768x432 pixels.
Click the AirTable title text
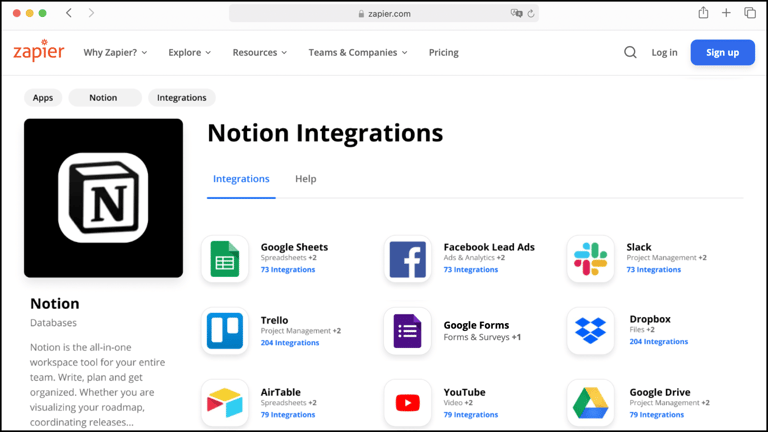click(281, 392)
